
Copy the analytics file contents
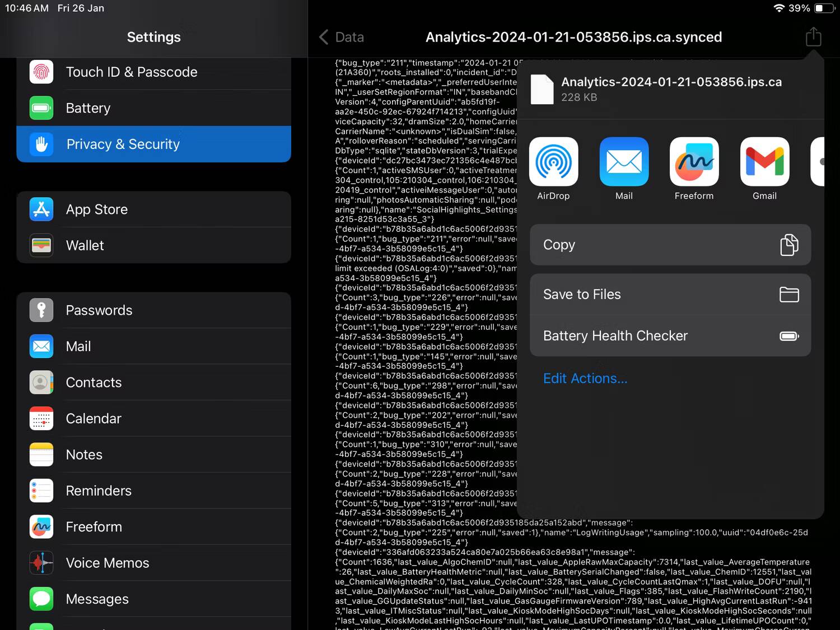[670, 245]
